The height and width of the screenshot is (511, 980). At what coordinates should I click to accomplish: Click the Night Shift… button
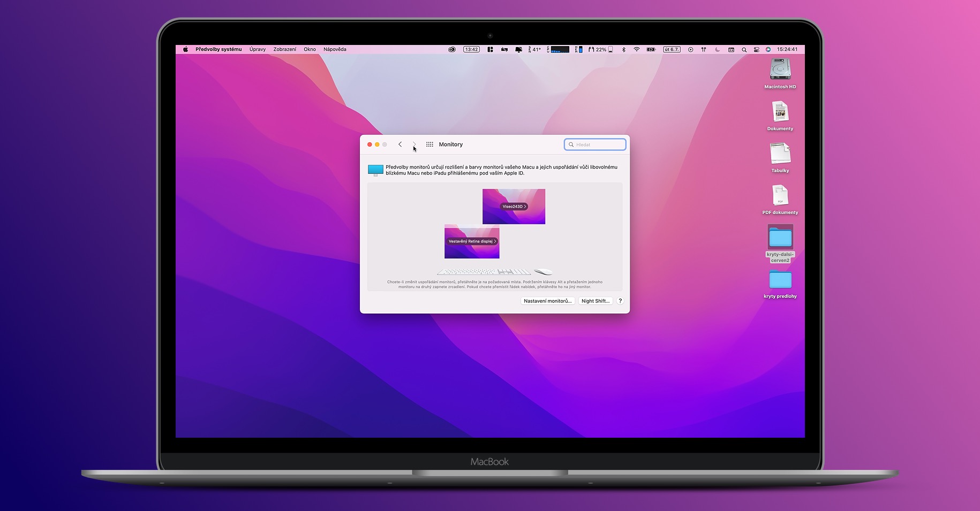[x=595, y=301]
